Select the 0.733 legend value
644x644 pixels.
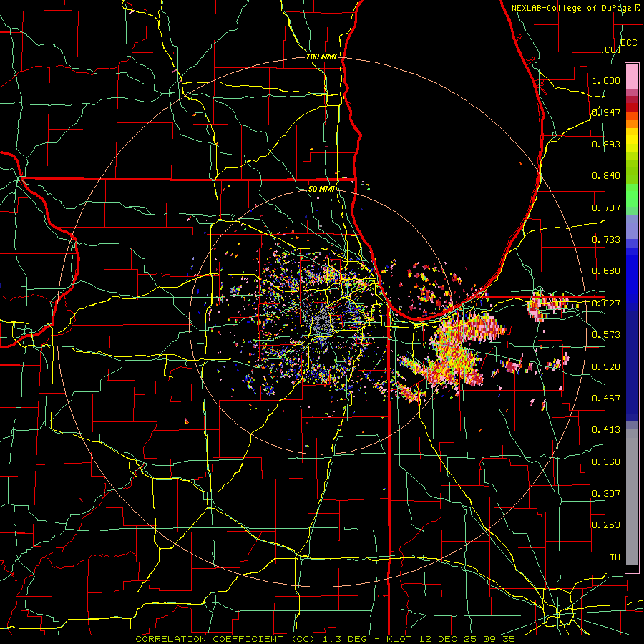[606, 240]
